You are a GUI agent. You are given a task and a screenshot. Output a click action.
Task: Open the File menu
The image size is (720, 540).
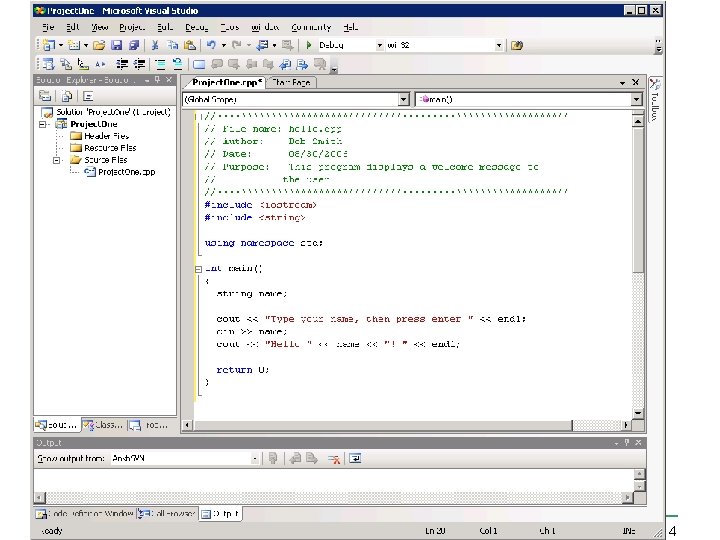(48, 27)
